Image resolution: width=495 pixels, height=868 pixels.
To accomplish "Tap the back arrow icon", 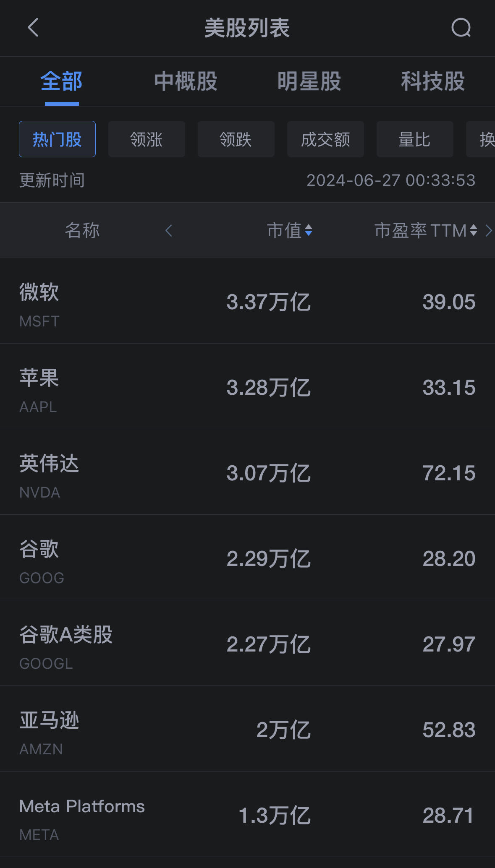I will coord(33,28).
